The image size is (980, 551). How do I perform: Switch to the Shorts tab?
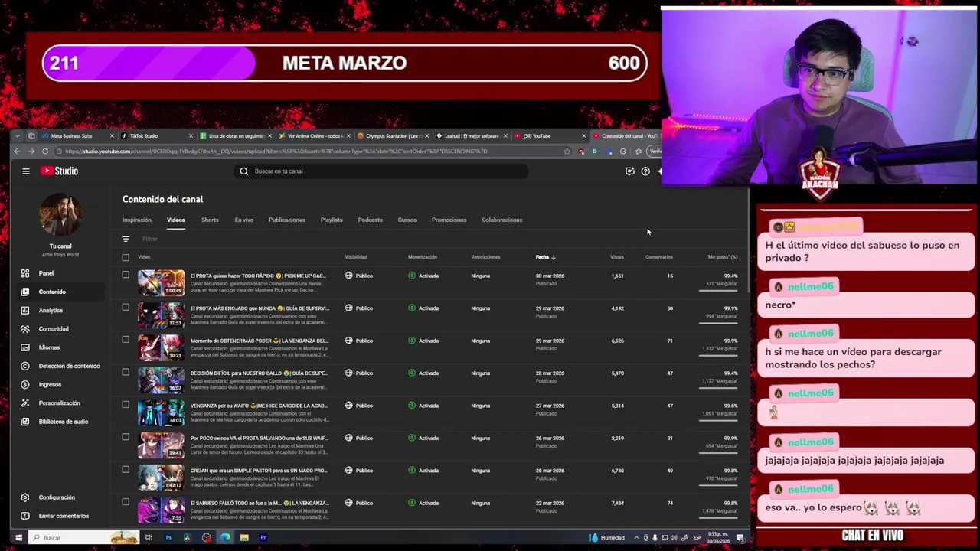coord(210,220)
